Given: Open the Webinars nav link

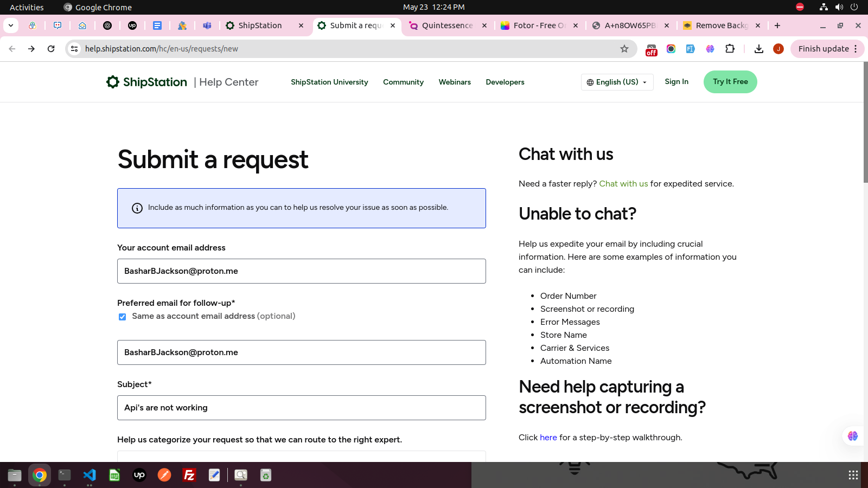Looking at the screenshot, I should [455, 82].
